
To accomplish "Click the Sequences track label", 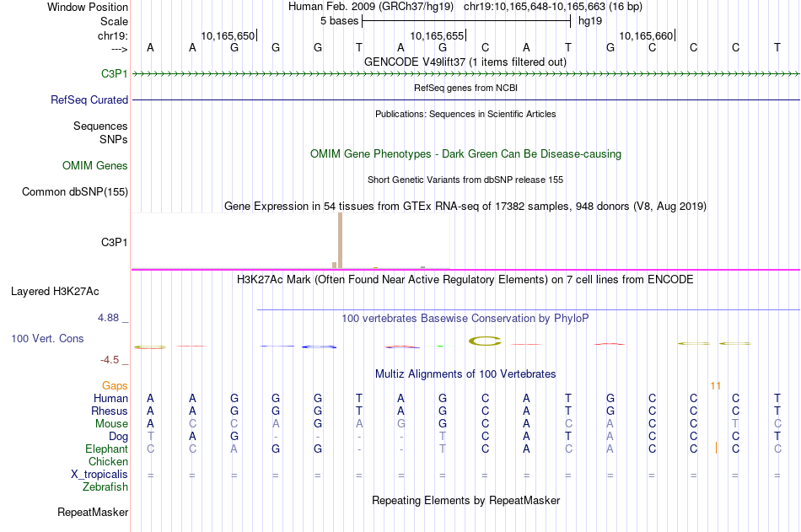I will [100, 126].
